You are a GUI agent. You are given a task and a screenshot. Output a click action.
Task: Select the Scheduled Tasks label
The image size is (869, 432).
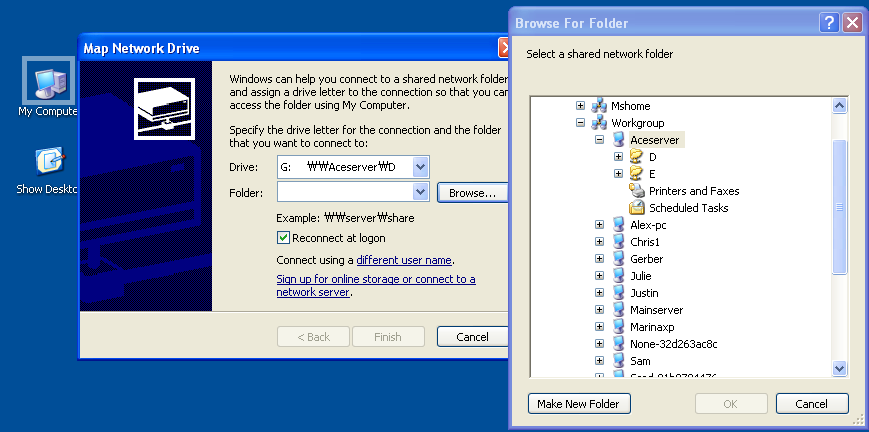click(688, 208)
